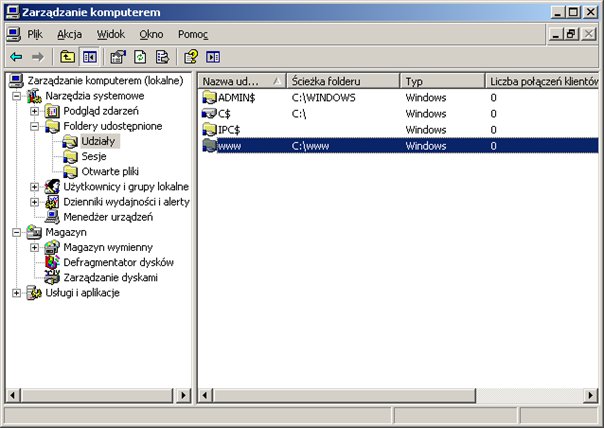
Task: Minimize the inner MMC child window
Action: pos(556,34)
